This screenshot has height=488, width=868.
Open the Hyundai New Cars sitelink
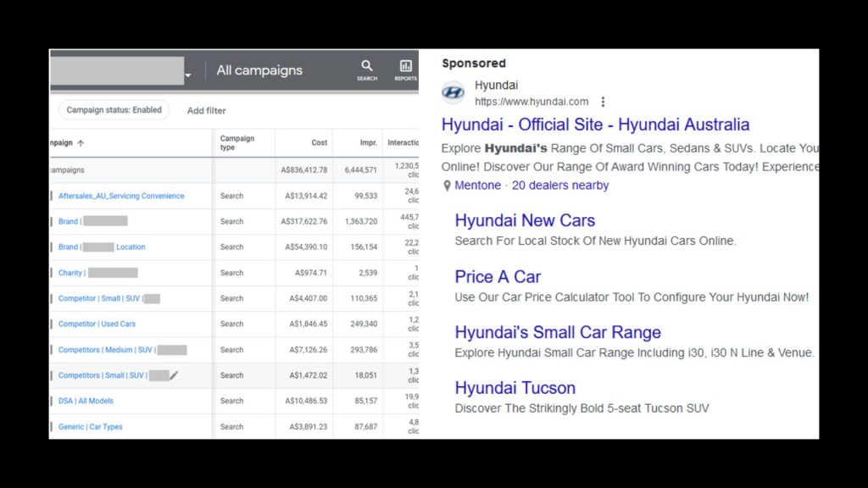point(525,220)
